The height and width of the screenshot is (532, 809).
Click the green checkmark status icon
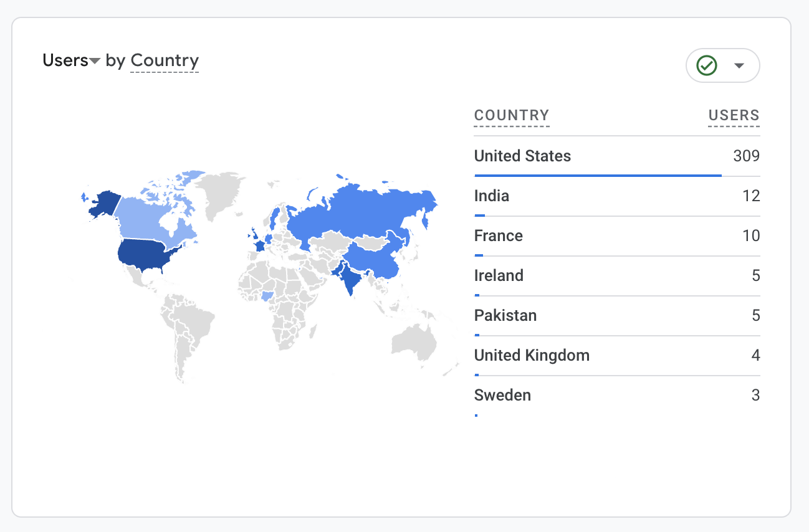(707, 65)
